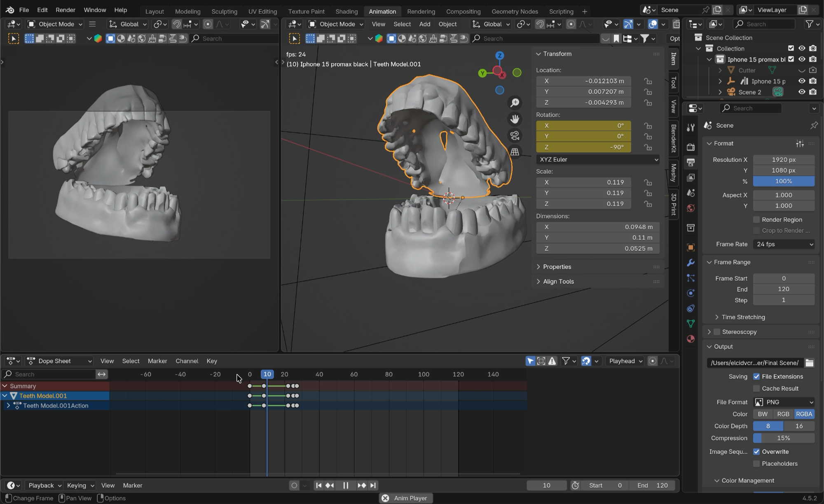
Task: Open the Playback popover in the timeline
Action: point(44,485)
